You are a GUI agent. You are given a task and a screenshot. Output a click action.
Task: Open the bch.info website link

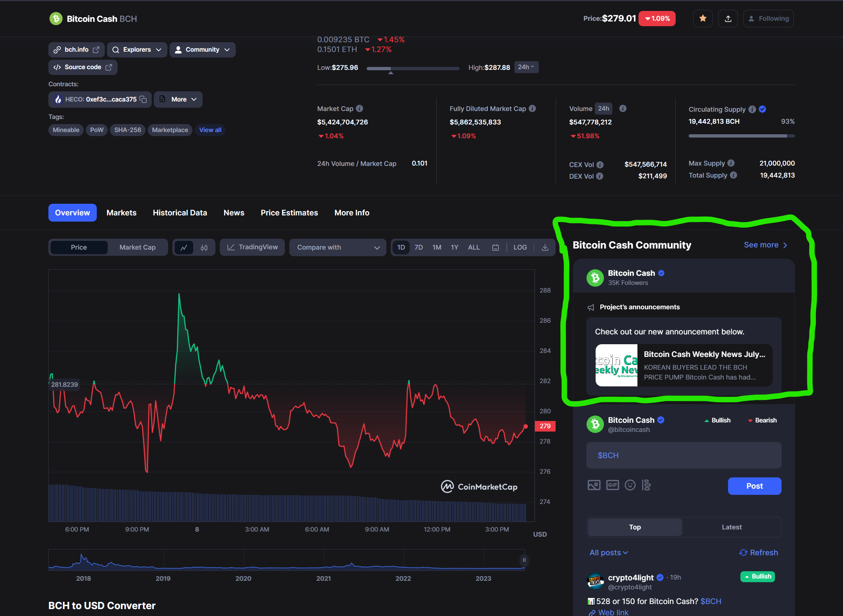(76, 50)
